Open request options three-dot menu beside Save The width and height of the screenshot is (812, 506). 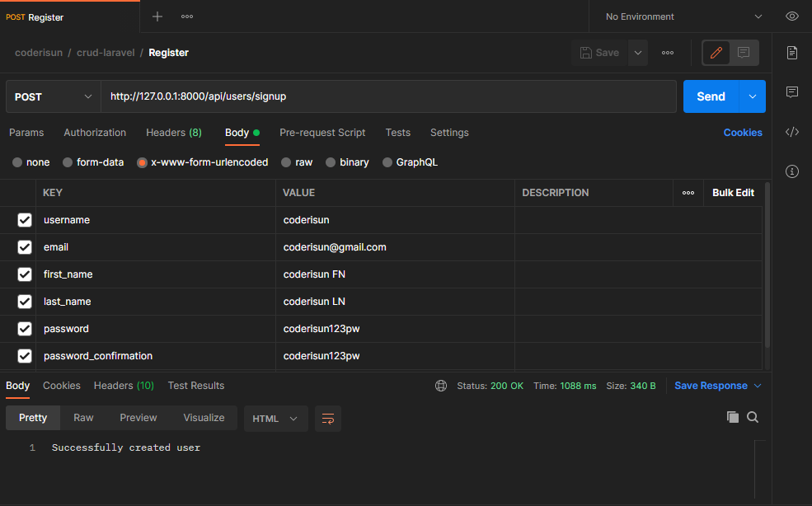coord(668,53)
